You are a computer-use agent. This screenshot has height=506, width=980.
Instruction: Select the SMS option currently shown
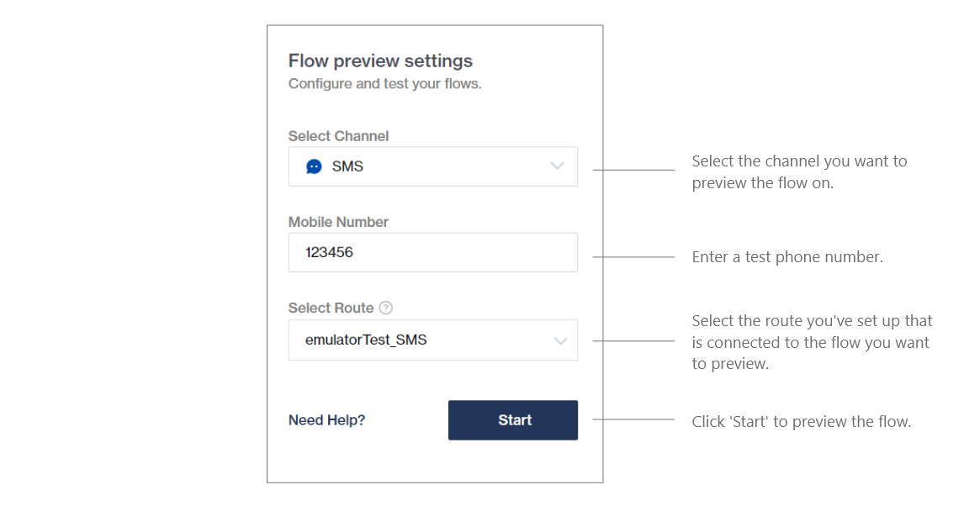pos(348,166)
